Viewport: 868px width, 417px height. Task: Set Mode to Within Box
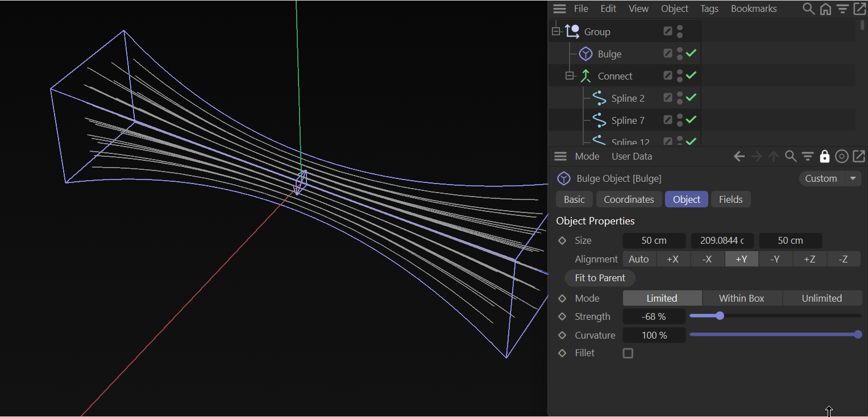[741, 298]
